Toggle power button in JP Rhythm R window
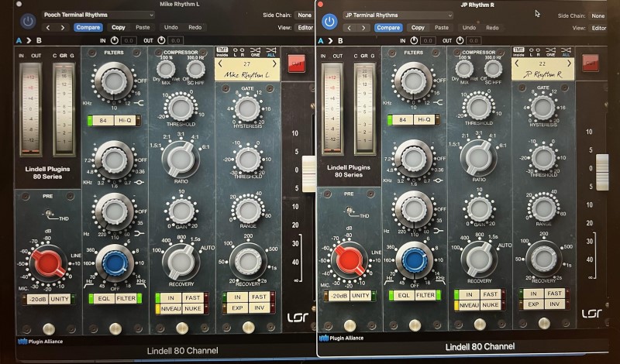Viewport: 620px width, 364px height. tap(329, 22)
